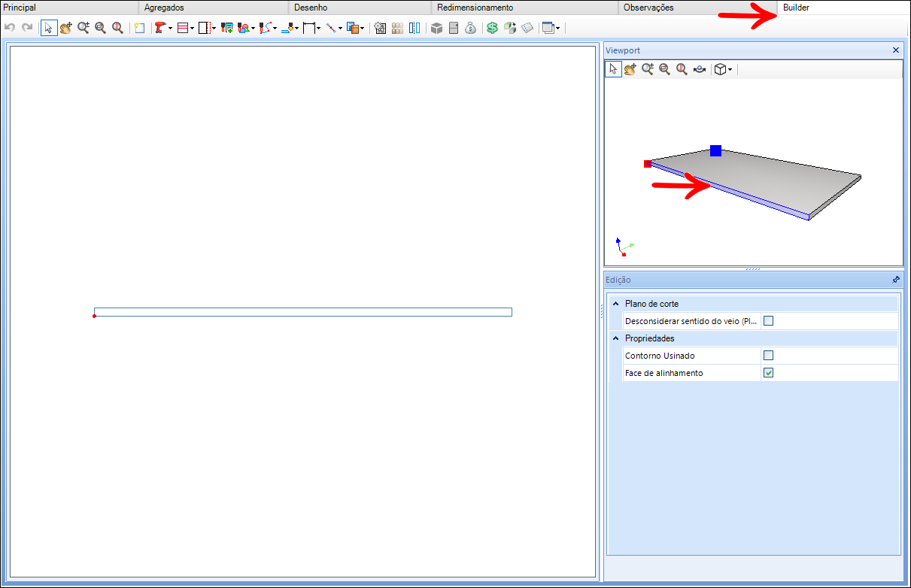The width and height of the screenshot is (911, 588).
Task: Click the green box package icon
Action: (x=509, y=28)
